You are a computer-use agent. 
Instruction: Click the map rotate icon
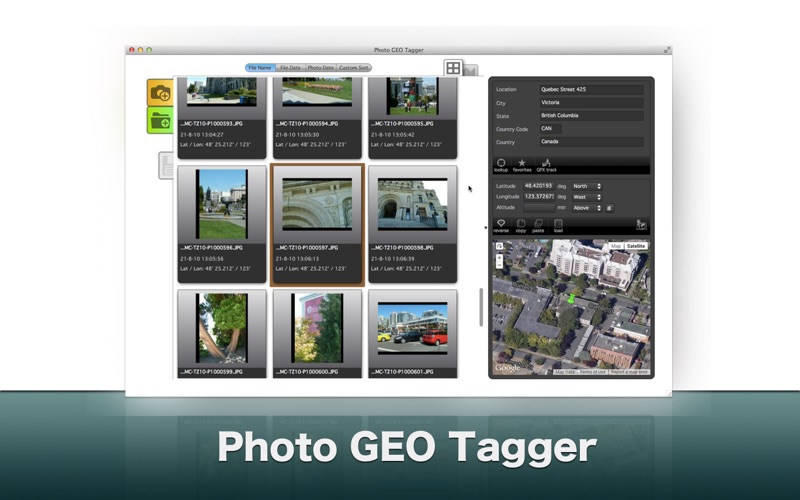pos(499,246)
